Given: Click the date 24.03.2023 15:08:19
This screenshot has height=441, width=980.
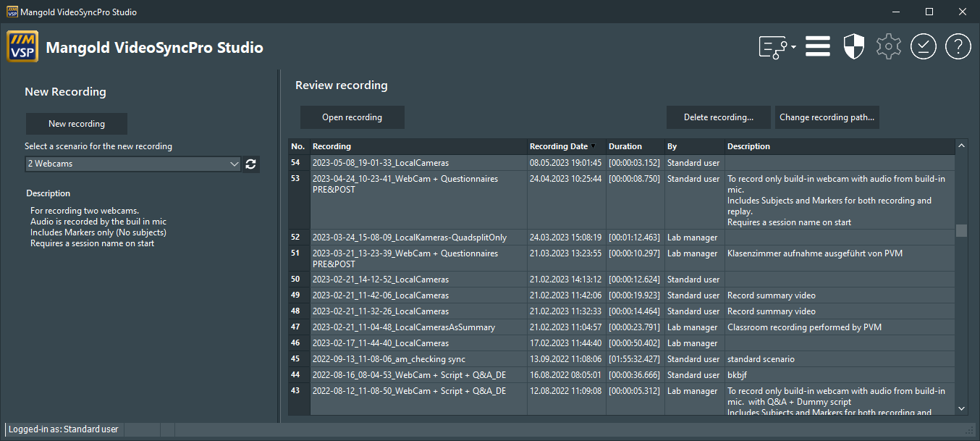Looking at the screenshot, I should (565, 238).
